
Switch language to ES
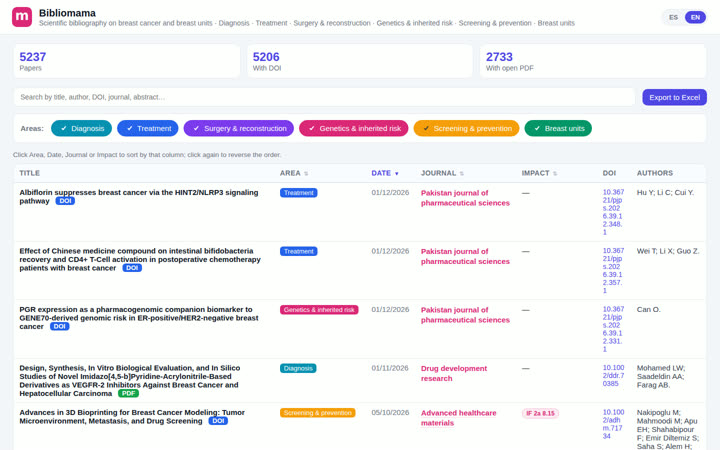point(673,17)
